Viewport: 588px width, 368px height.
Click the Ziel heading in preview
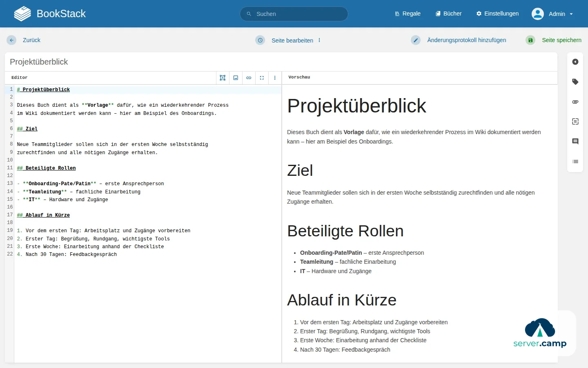click(300, 171)
